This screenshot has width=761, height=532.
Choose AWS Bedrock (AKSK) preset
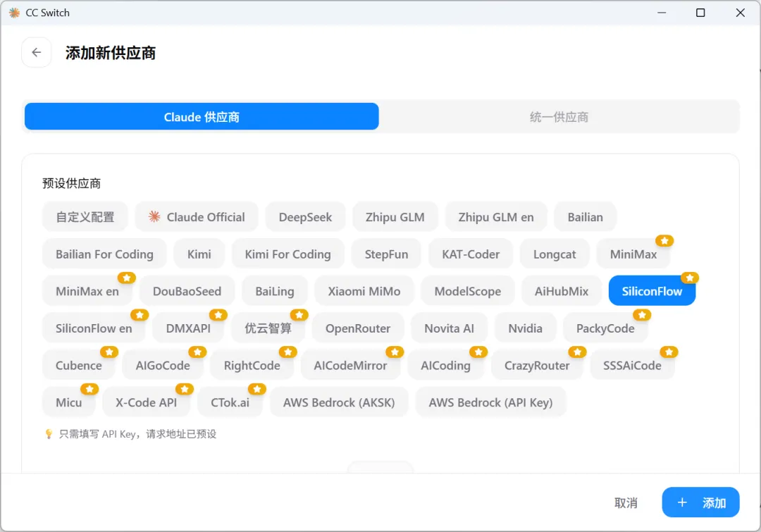click(x=339, y=402)
